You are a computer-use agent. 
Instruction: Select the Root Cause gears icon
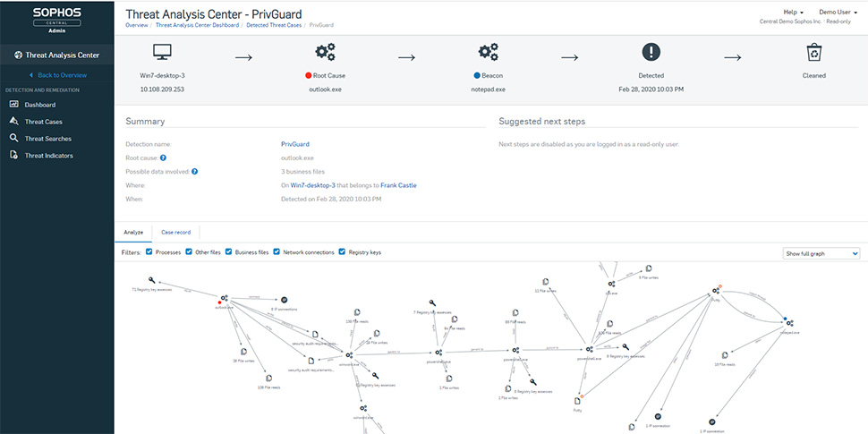coord(325,52)
